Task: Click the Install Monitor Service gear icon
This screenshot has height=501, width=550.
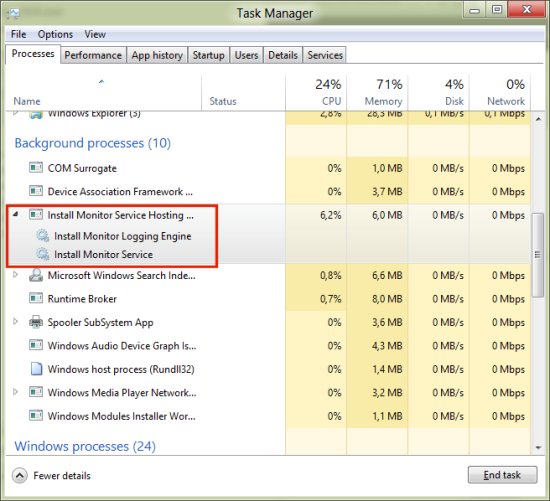Action: point(43,254)
